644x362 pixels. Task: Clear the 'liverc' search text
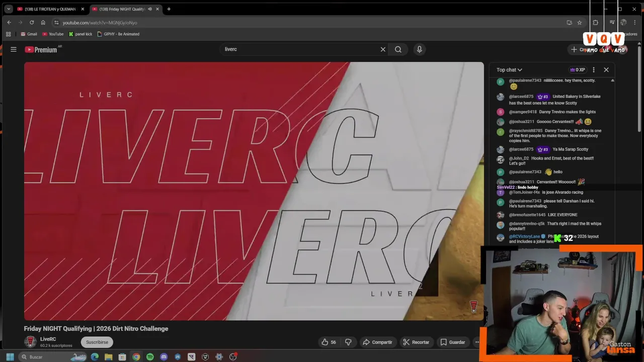[383, 49]
